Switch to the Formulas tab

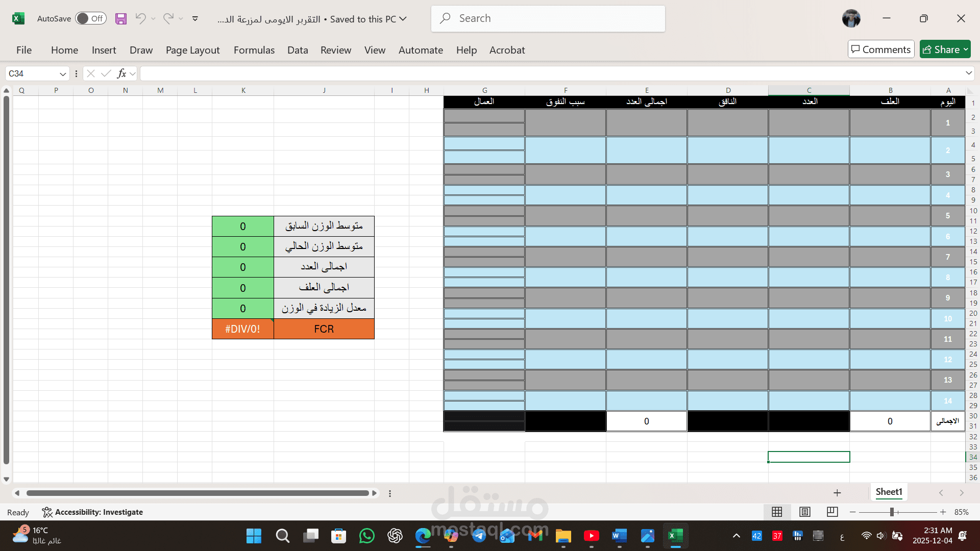click(254, 50)
